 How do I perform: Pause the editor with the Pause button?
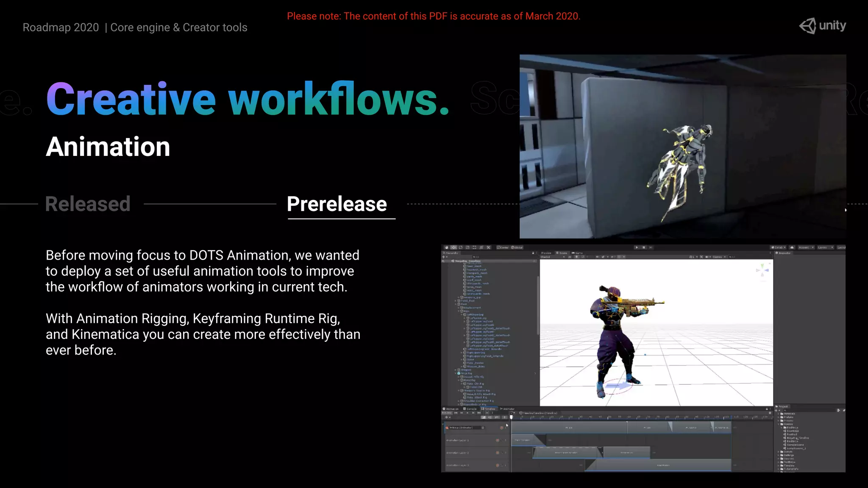click(x=644, y=247)
